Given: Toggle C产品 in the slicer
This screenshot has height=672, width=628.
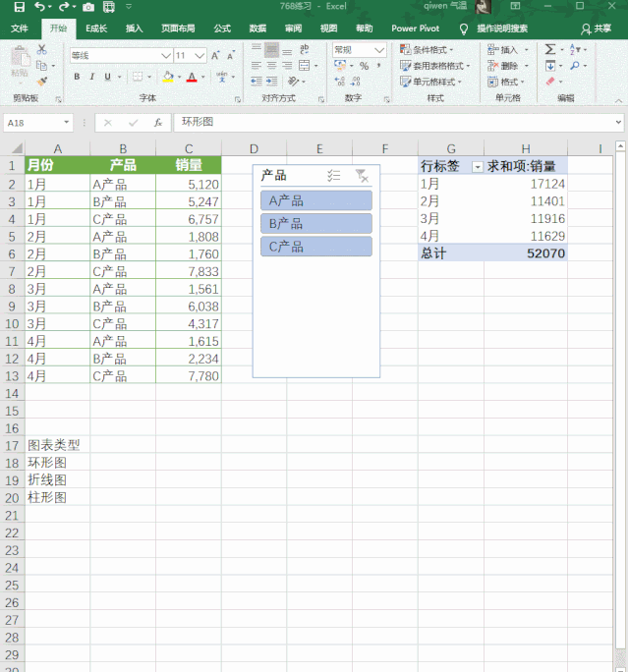Looking at the screenshot, I should (x=316, y=247).
